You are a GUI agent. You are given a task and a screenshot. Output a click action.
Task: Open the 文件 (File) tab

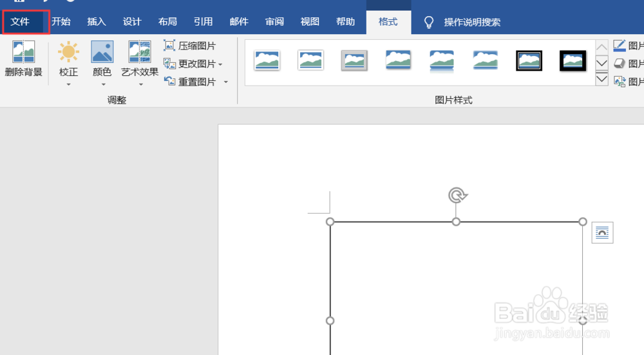(x=20, y=22)
